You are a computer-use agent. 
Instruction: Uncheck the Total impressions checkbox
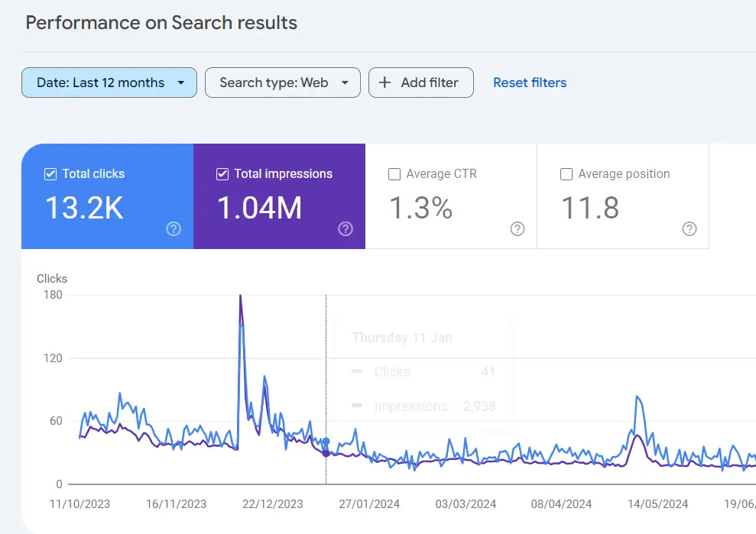(222, 174)
